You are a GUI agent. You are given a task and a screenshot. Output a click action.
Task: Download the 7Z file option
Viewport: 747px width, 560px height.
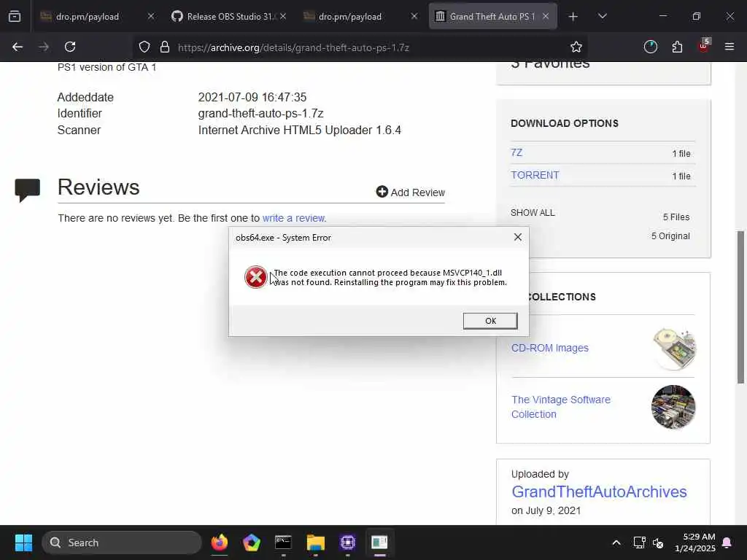(x=516, y=152)
